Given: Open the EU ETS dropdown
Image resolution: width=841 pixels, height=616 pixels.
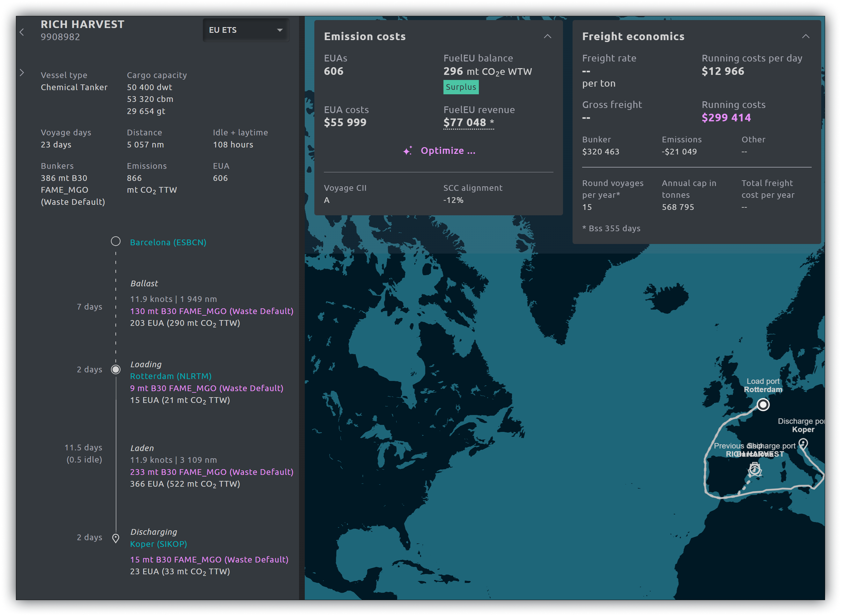Looking at the screenshot, I should [x=245, y=30].
